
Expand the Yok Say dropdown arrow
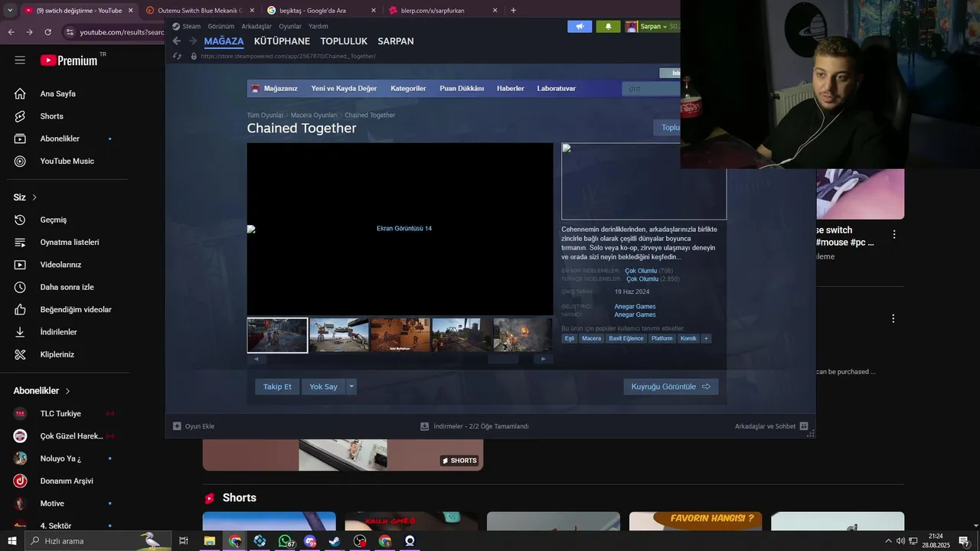coord(351,386)
